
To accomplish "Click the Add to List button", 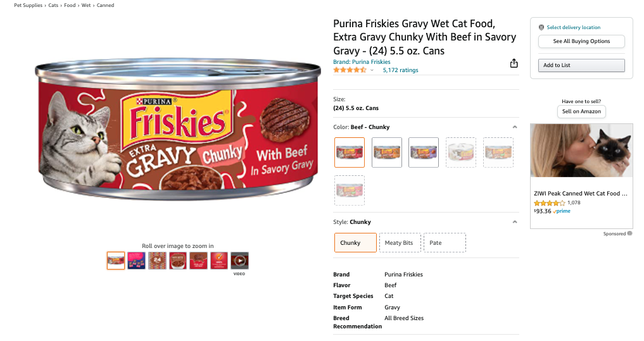I will point(581,65).
